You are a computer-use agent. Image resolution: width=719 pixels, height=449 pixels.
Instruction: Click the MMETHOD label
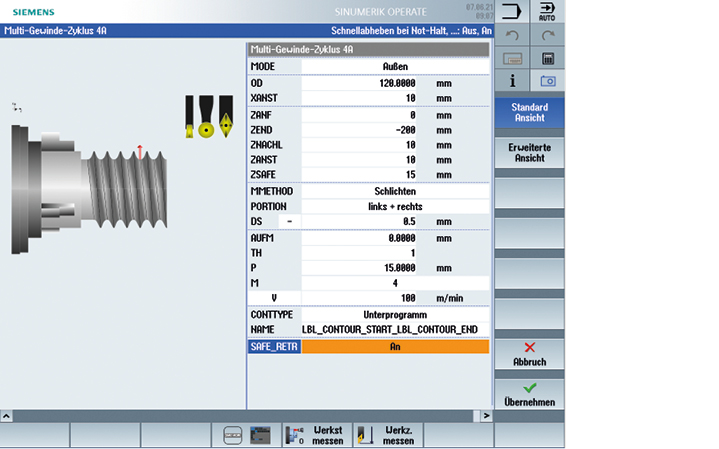point(271,191)
